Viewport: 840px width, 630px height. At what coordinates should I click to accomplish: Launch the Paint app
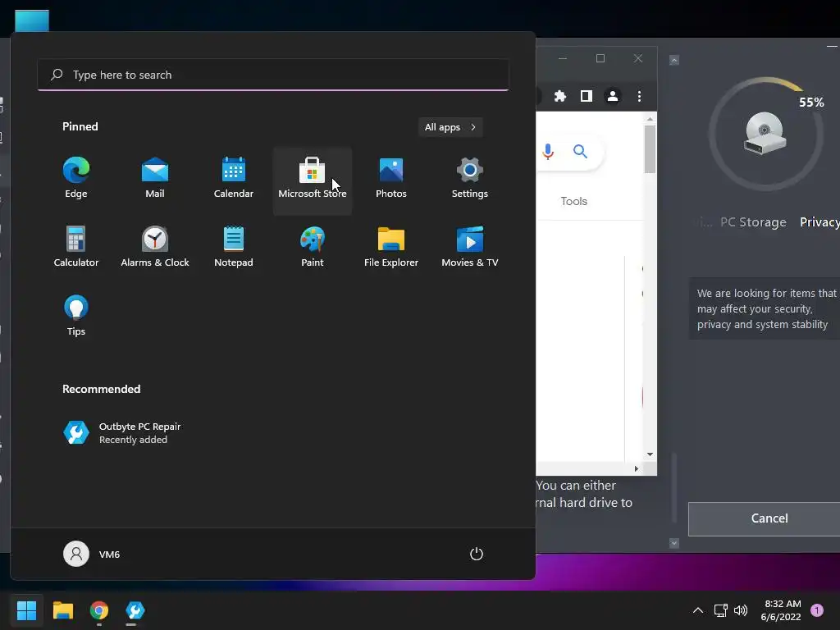(x=313, y=248)
